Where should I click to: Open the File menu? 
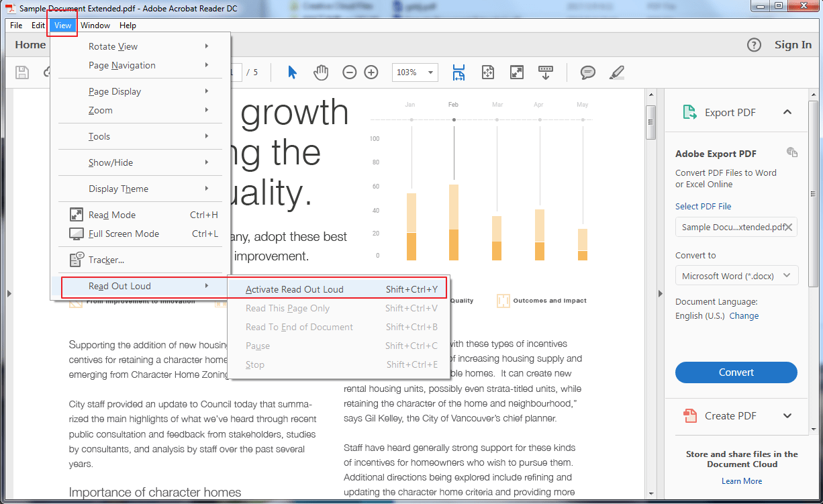pyautogui.click(x=16, y=26)
